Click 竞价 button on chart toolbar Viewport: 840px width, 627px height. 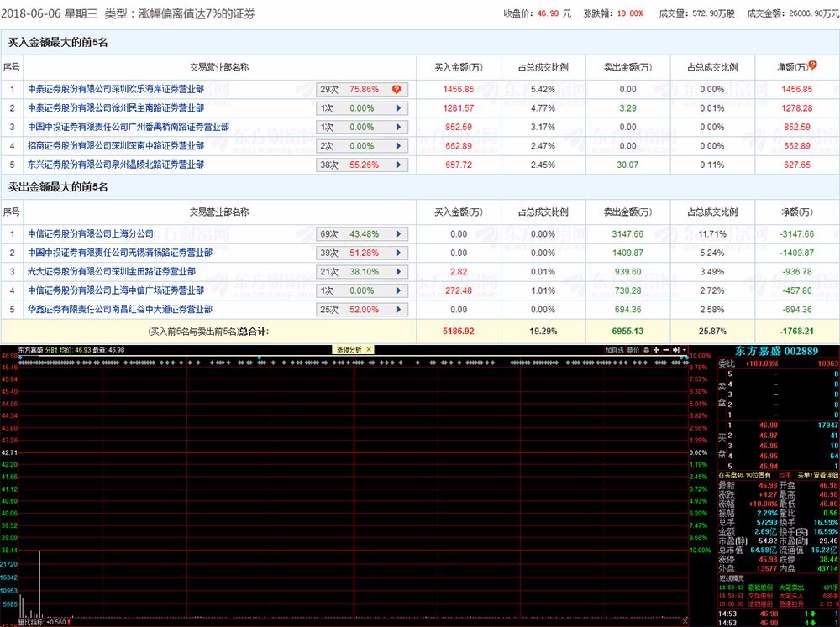633,350
